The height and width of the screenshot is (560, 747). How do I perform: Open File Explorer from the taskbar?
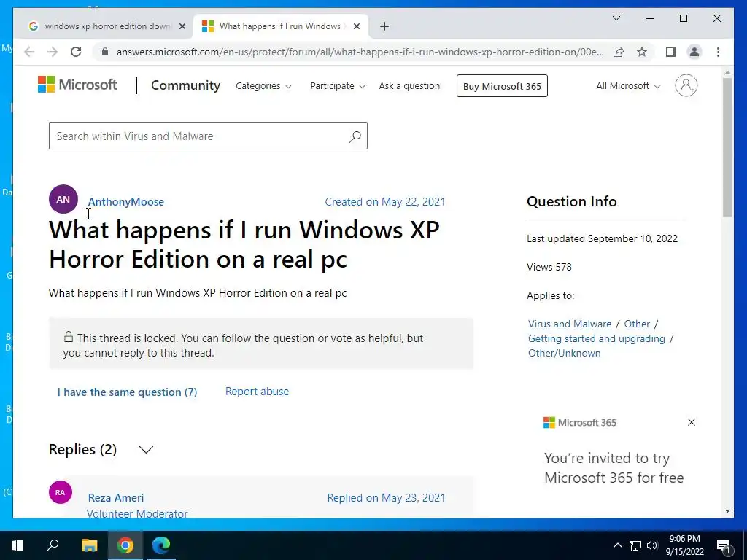point(89,545)
